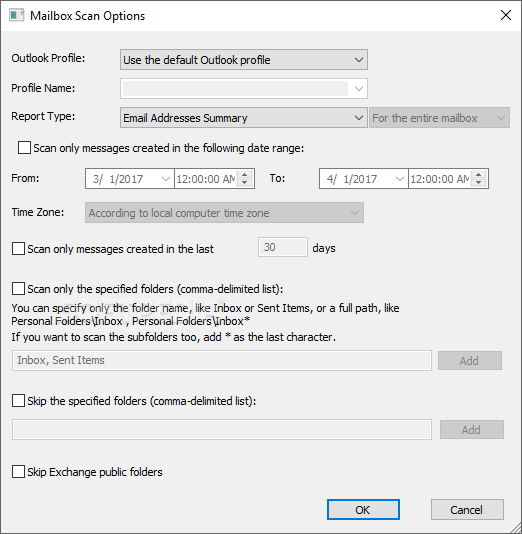Click the To time field
The width and height of the screenshot is (522, 534).
click(440, 179)
